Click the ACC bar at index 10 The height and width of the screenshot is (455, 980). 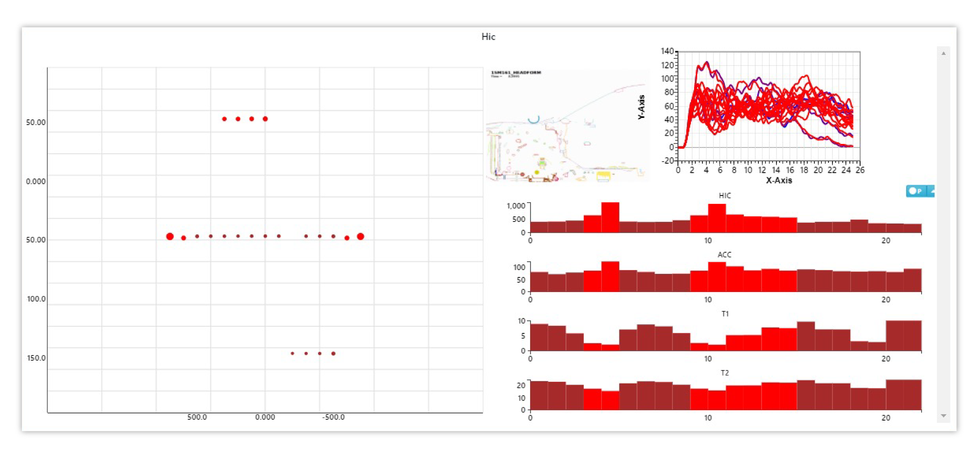coord(717,277)
